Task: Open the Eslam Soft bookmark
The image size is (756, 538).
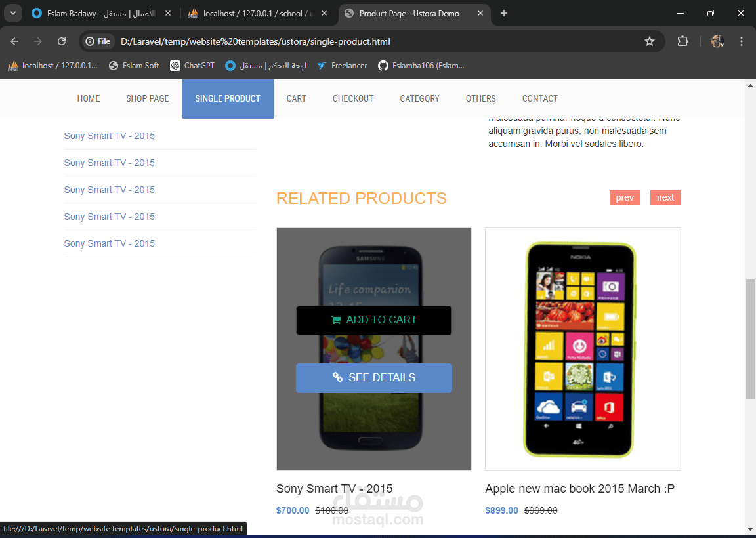Action: tap(134, 66)
